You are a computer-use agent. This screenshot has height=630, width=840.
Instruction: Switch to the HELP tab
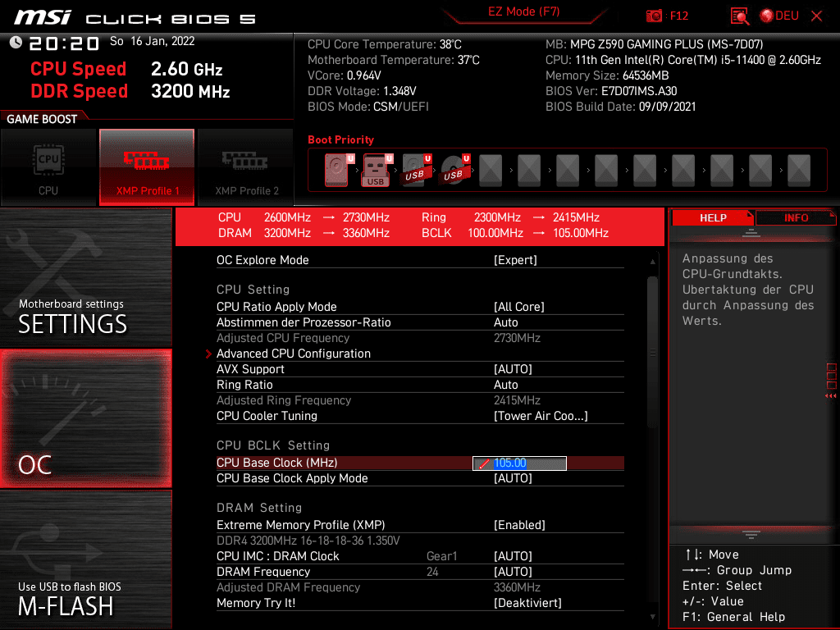713,218
